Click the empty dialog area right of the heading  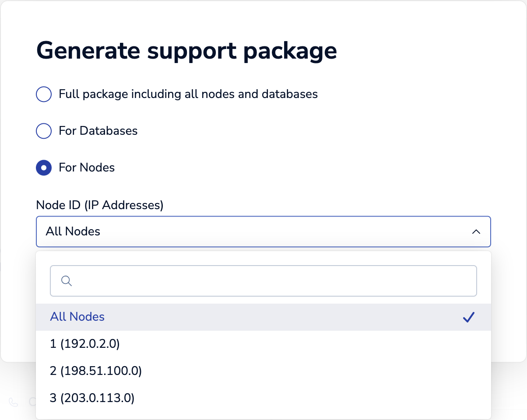429,51
